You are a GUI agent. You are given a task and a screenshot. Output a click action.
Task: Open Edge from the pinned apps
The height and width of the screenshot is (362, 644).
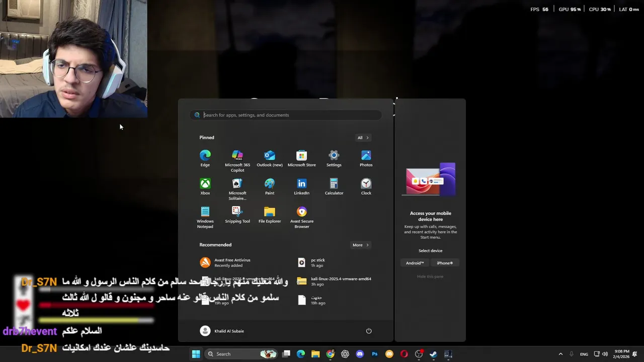click(x=205, y=158)
